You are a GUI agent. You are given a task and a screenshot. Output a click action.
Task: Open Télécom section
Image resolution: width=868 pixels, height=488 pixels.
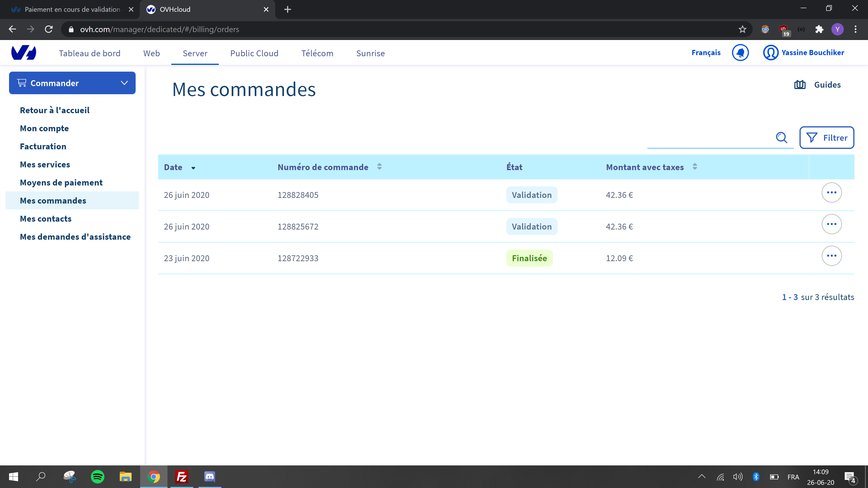pyautogui.click(x=317, y=53)
